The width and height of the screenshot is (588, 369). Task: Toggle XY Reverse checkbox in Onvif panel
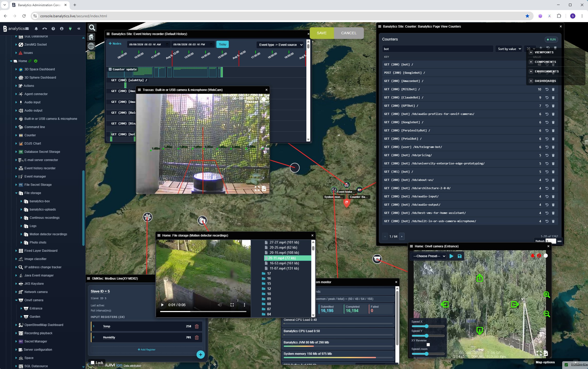tap(428, 345)
